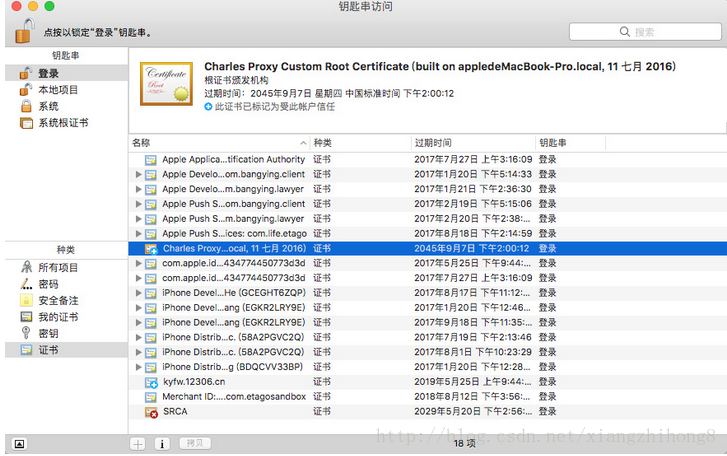Show 我的证书 category
Screen dimensions: 727x456
coord(66,317)
